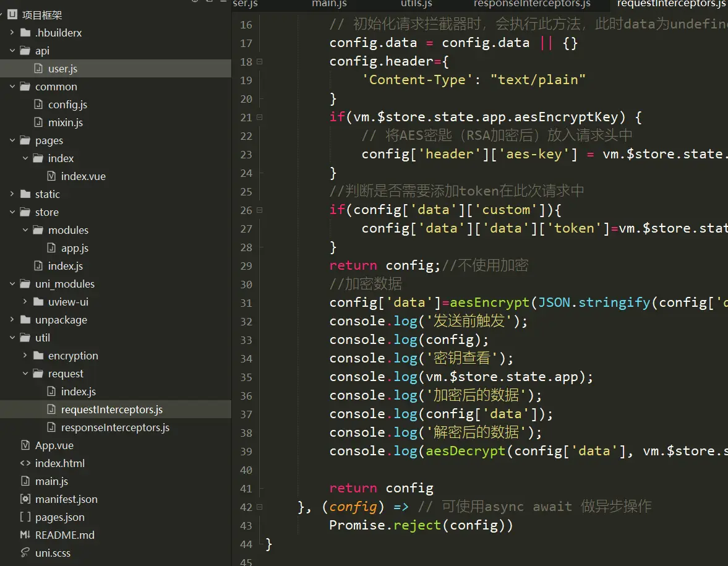Toggle code folding at line 21

(260, 118)
